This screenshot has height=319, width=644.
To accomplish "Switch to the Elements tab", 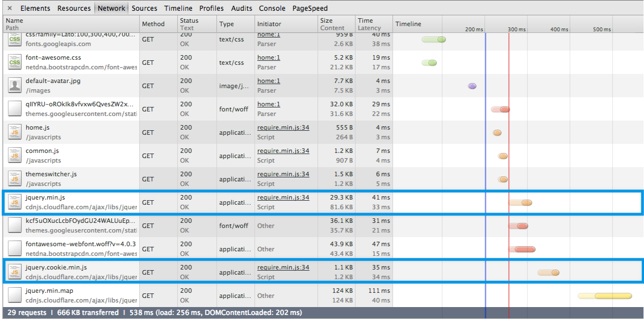I will coord(35,8).
